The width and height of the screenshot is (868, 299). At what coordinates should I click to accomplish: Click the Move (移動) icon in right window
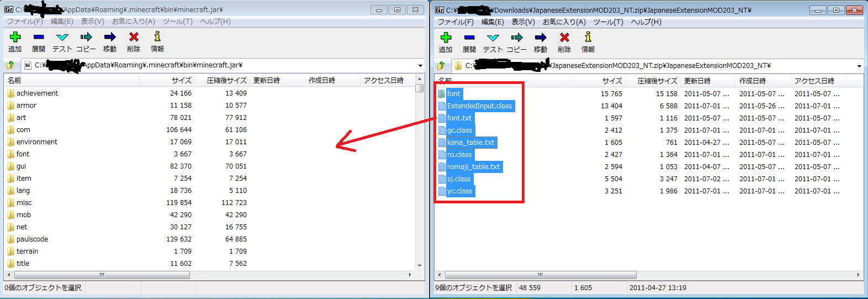(x=540, y=38)
